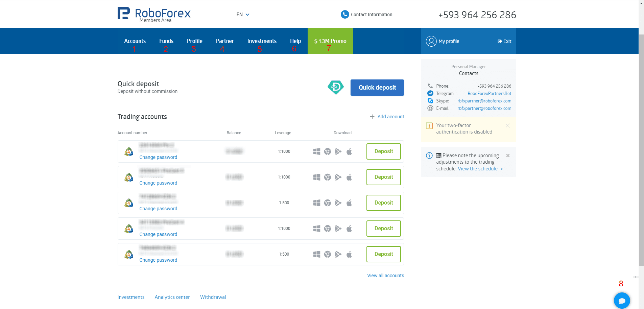Click Apple icon in fifth account row
The width and height of the screenshot is (644, 309).
[349, 254]
